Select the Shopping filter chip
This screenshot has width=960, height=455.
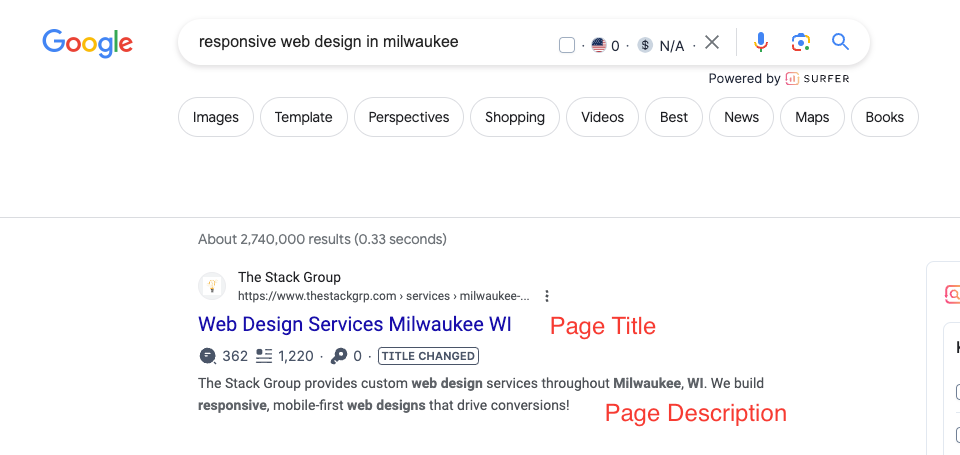pos(515,117)
